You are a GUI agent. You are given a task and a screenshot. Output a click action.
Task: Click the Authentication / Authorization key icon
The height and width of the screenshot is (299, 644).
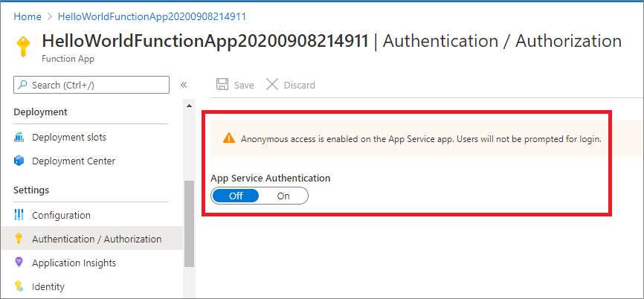[x=19, y=239]
